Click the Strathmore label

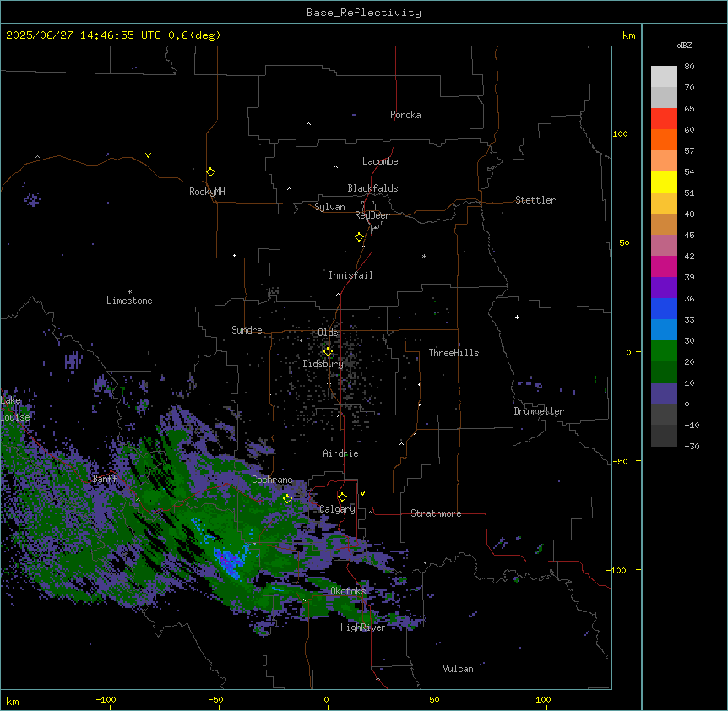coord(436,513)
